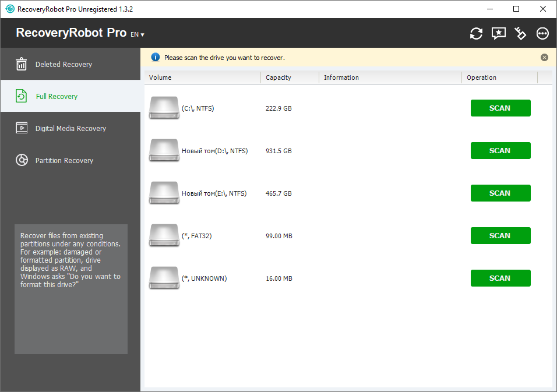Viewport: 557px width, 392px height.
Task: Switch to Partition Recovery mode
Action: pos(70,160)
